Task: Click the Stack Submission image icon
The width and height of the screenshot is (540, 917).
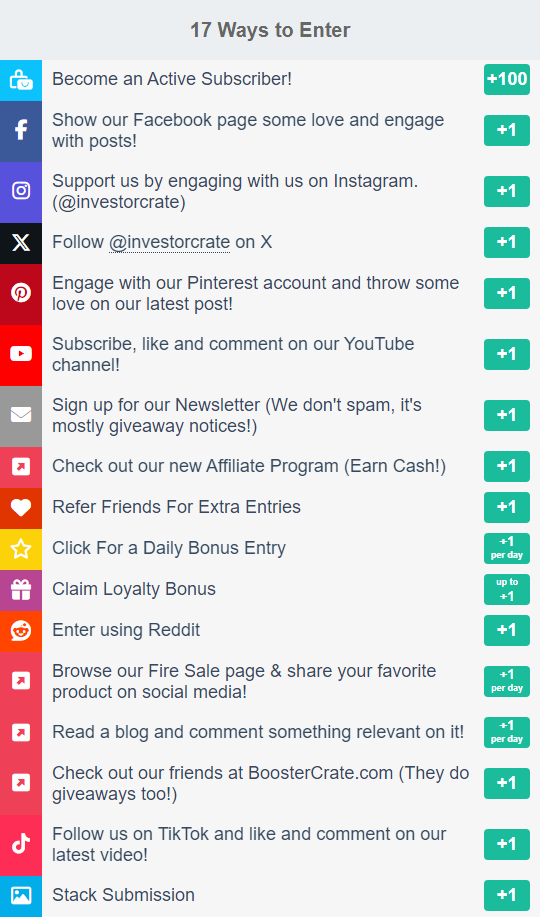Action: (21, 895)
